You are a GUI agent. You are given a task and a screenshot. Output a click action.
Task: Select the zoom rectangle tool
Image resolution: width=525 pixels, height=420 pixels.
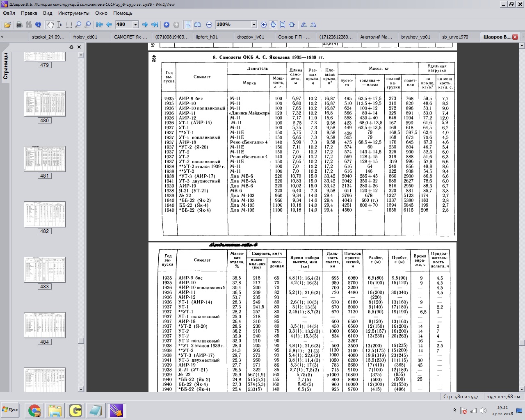pyautogui.click(x=88, y=25)
